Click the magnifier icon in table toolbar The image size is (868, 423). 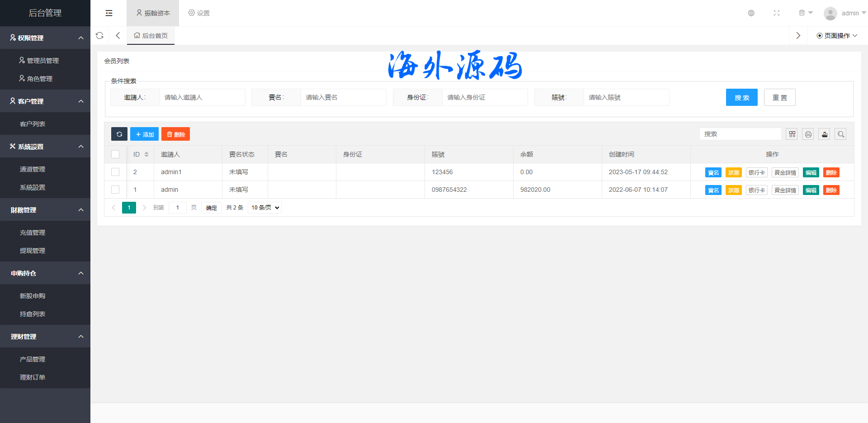coord(840,134)
